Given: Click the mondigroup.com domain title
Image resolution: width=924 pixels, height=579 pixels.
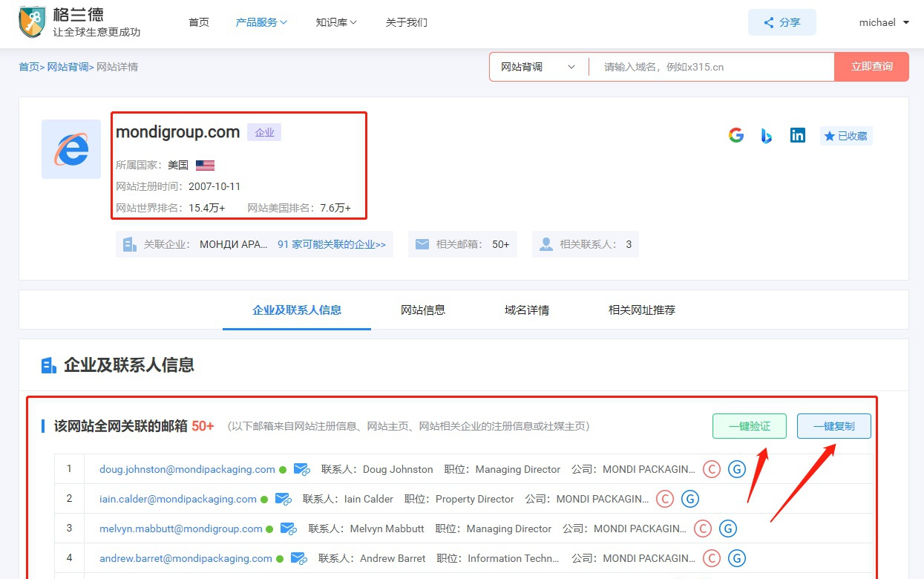Looking at the screenshot, I should 178,132.
